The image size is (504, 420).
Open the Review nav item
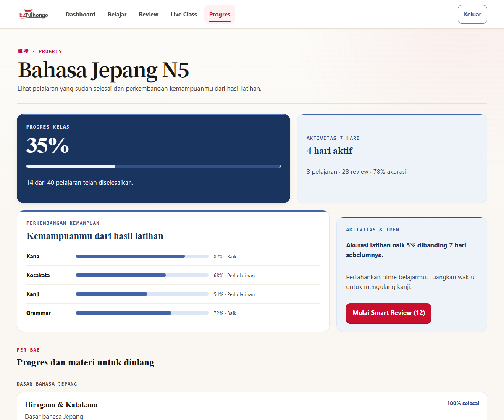(149, 14)
